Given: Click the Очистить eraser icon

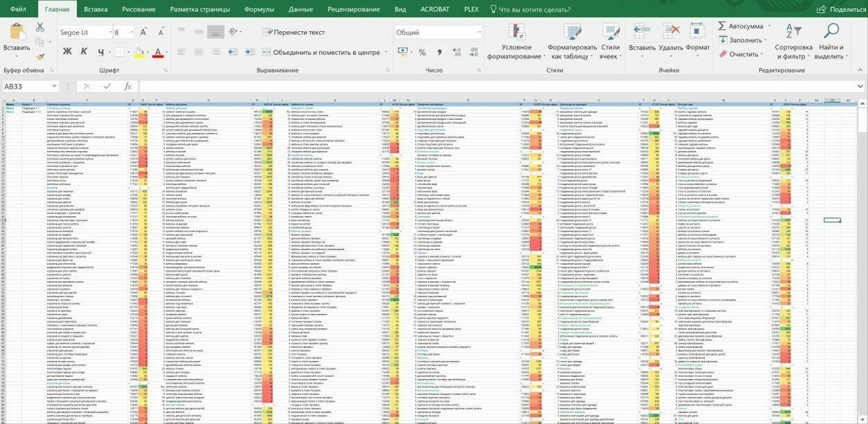Looking at the screenshot, I should click(x=722, y=54).
